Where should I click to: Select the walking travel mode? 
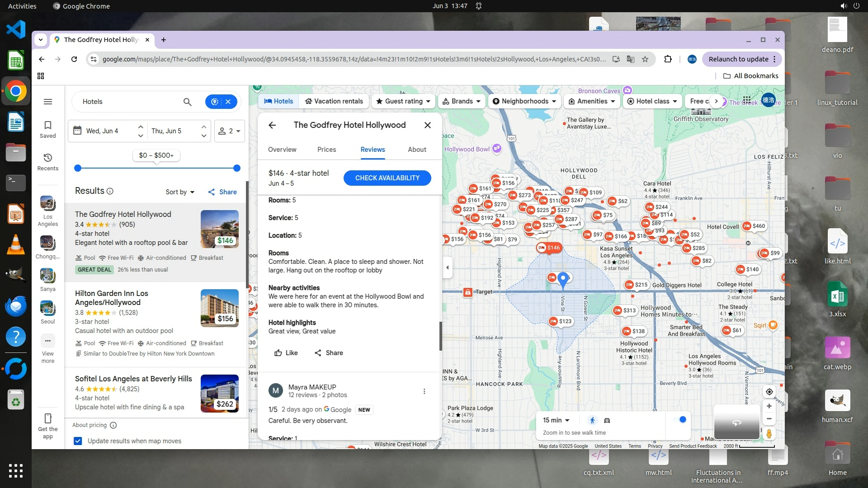click(592, 420)
